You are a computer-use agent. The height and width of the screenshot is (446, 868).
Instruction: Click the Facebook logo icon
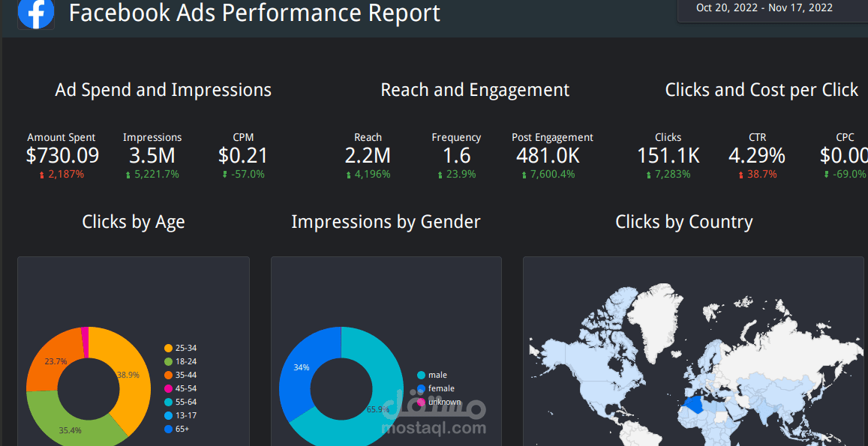coord(36,13)
